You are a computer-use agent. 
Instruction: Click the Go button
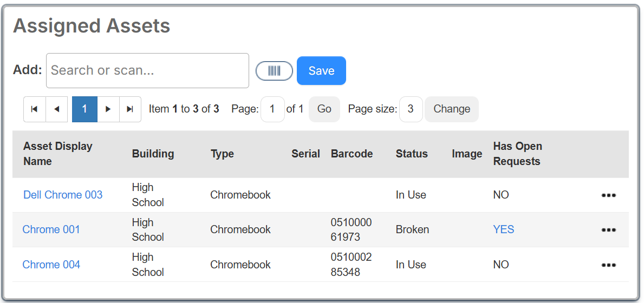[324, 109]
